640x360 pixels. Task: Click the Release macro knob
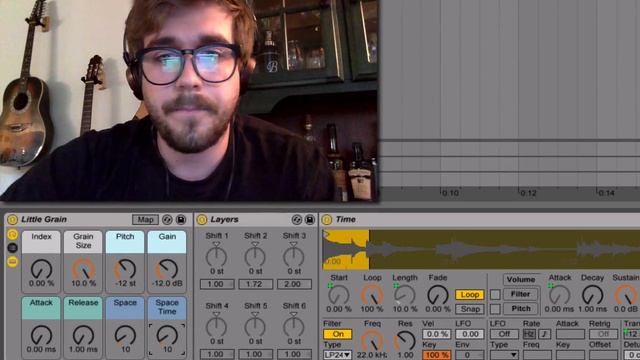click(83, 335)
